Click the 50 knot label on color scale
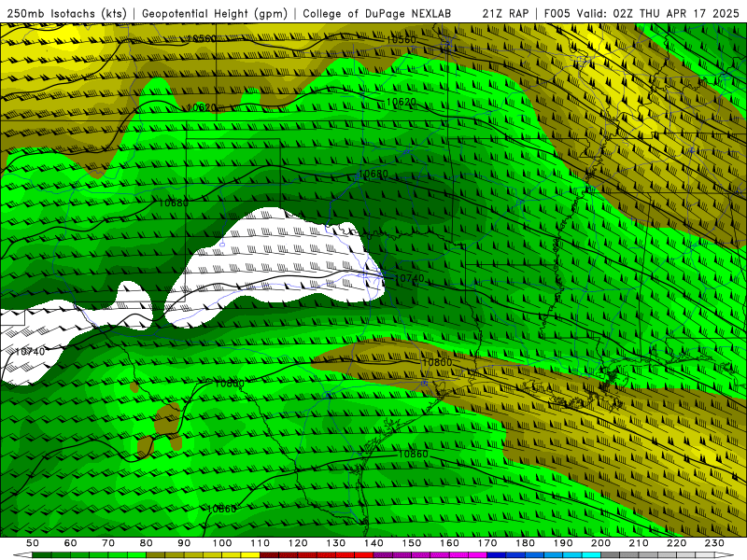 tap(32, 543)
